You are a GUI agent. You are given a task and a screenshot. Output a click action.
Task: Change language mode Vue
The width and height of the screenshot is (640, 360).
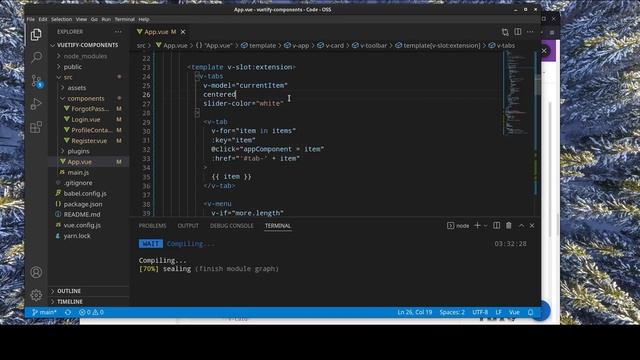click(514, 312)
